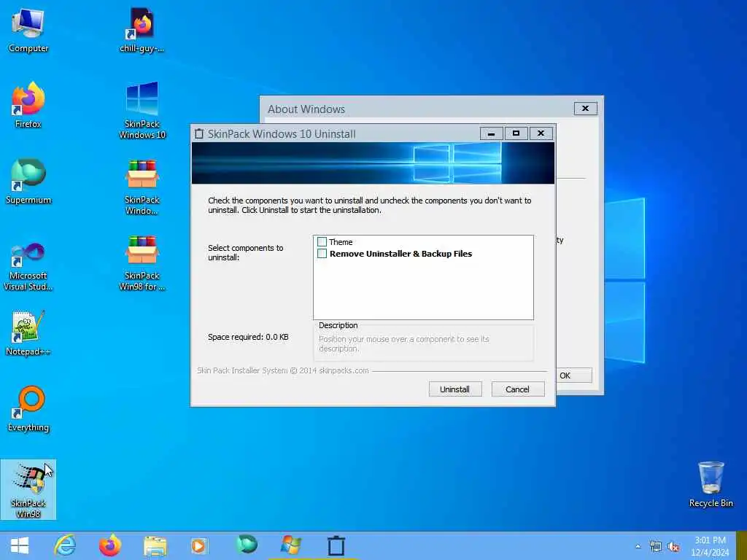Close the About Windows dialog

tap(586, 109)
